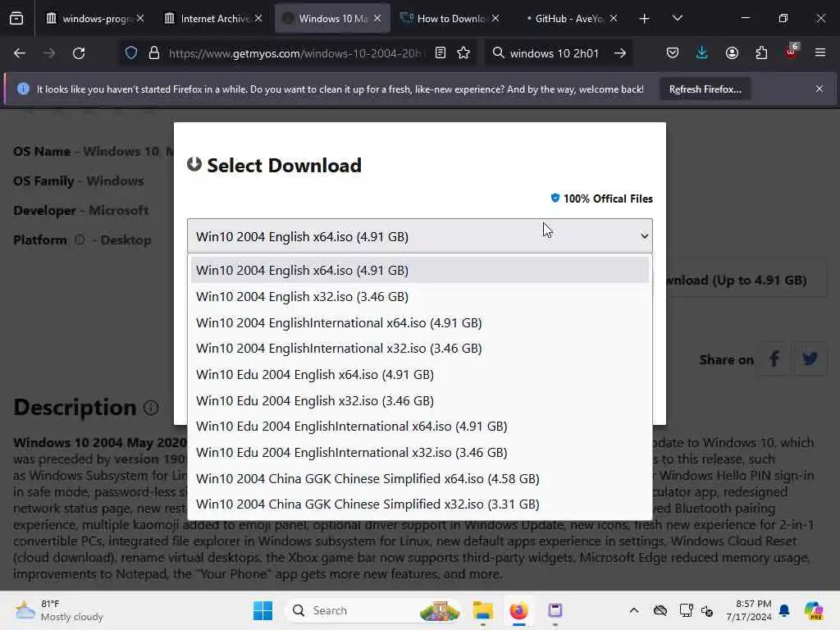Open Firefox taskbar icon
This screenshot has height=630, width=840.
tap(518, 610)
